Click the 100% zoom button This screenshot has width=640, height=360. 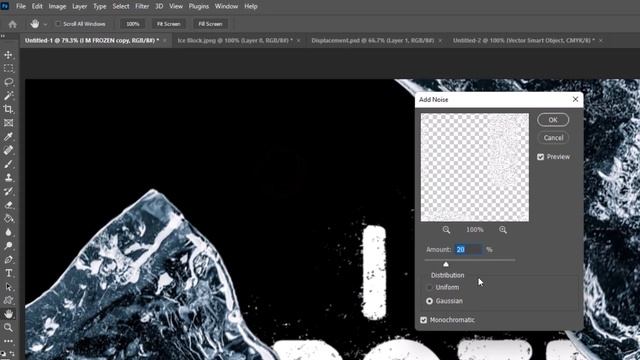coord(133,24)
